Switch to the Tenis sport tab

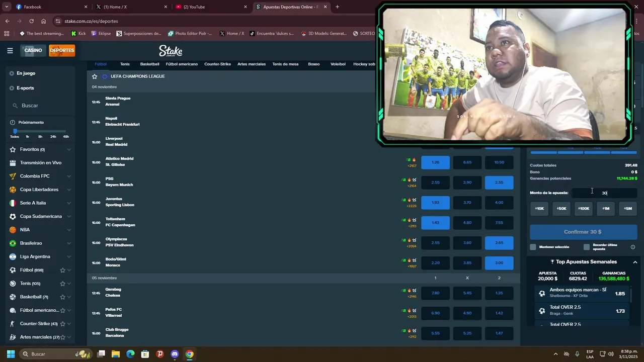click(x=125, y=64)
